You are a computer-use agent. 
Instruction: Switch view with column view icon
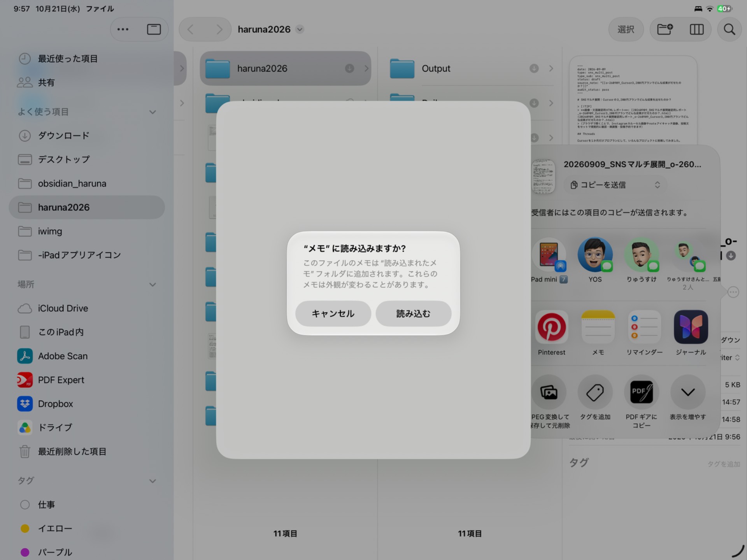(696, 30)
